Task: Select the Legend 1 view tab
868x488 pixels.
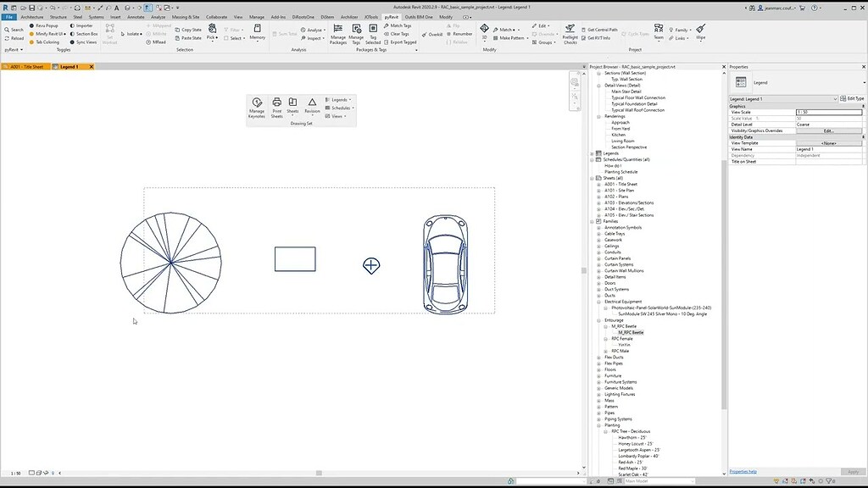Action: click(70, 66)
